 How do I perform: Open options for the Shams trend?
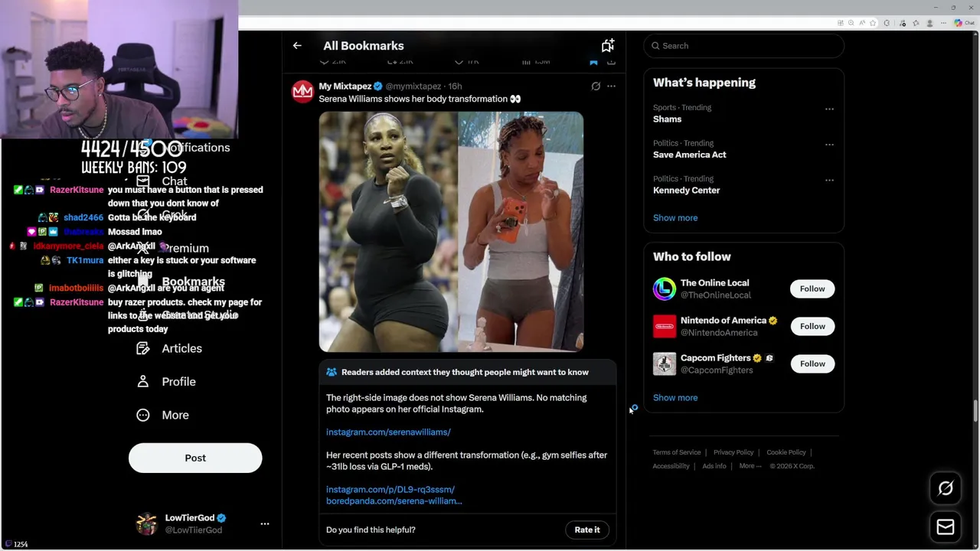(x=829, y=109)
